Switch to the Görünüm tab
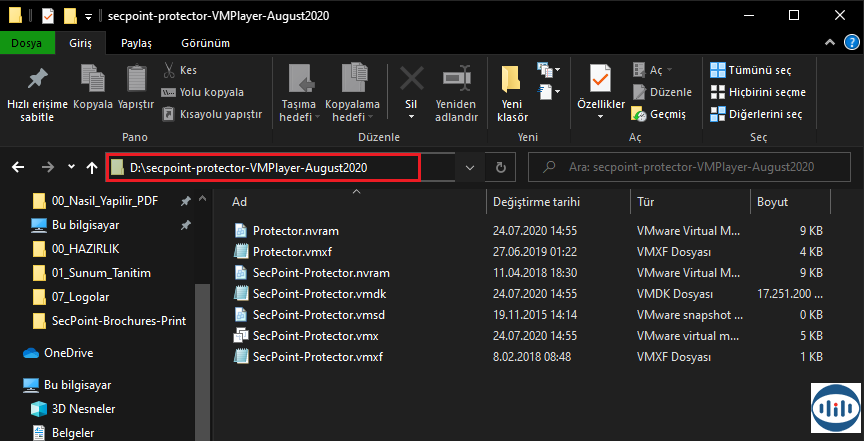 tap(205, 43)
